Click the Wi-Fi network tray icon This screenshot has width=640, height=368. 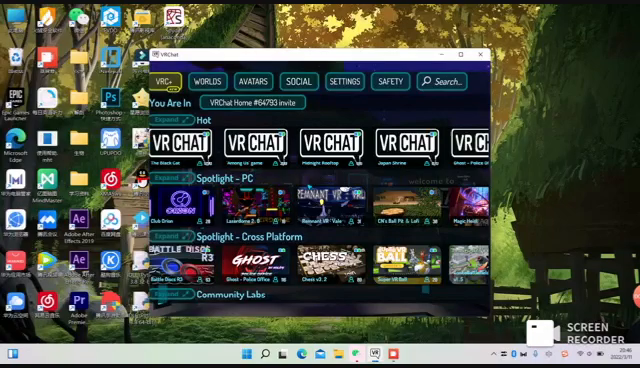tap(580, 354)
